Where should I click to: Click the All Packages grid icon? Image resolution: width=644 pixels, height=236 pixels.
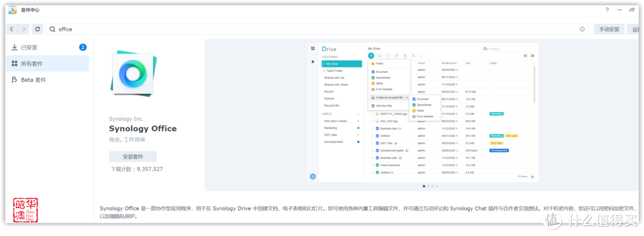(14, 64)
